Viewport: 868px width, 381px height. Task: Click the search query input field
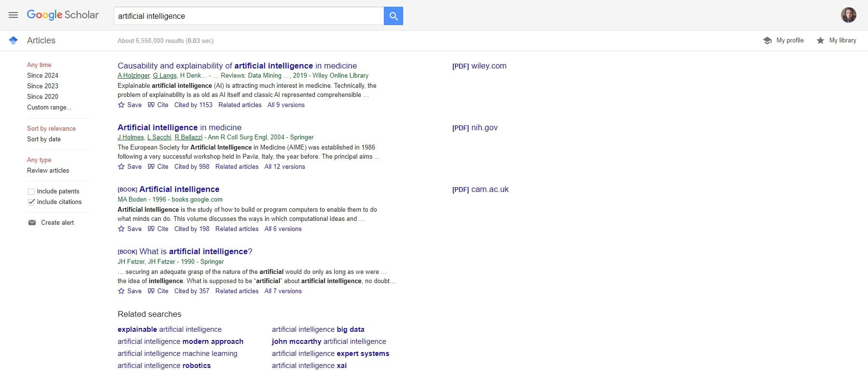pos(248,16)
